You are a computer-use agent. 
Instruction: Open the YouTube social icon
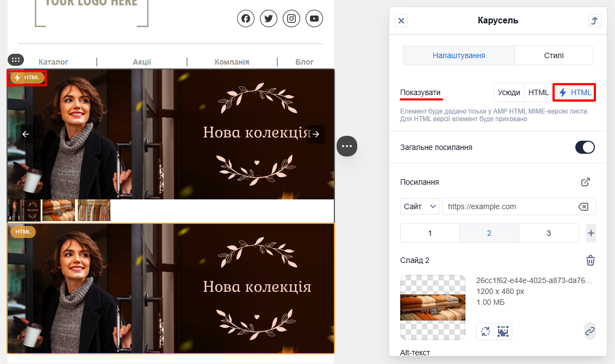click(314, 18)
